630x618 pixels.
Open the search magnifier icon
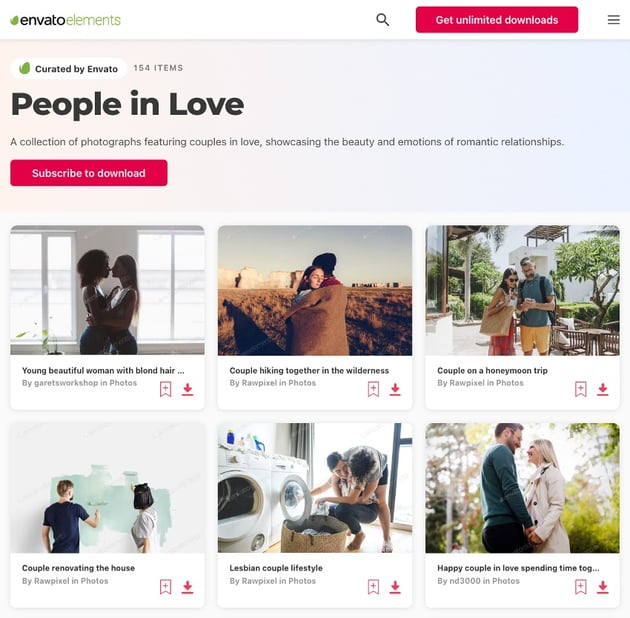pos(382,20)
